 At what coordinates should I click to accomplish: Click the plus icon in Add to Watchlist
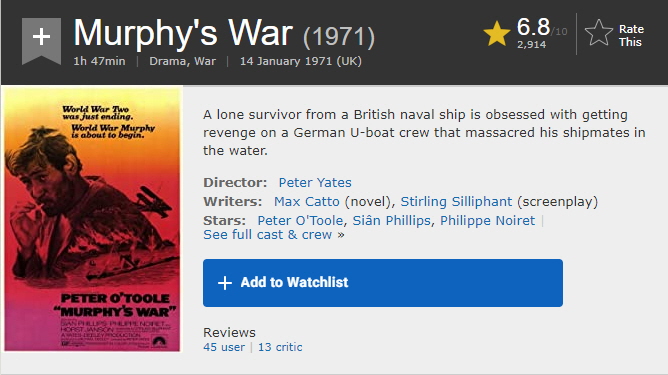point(225,283)
